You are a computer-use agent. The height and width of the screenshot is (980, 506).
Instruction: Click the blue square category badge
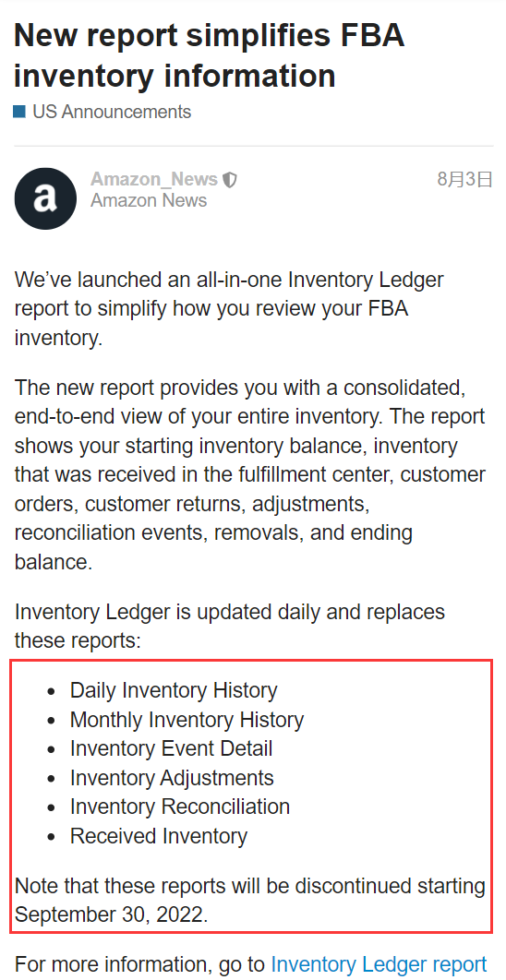[20, 112]
